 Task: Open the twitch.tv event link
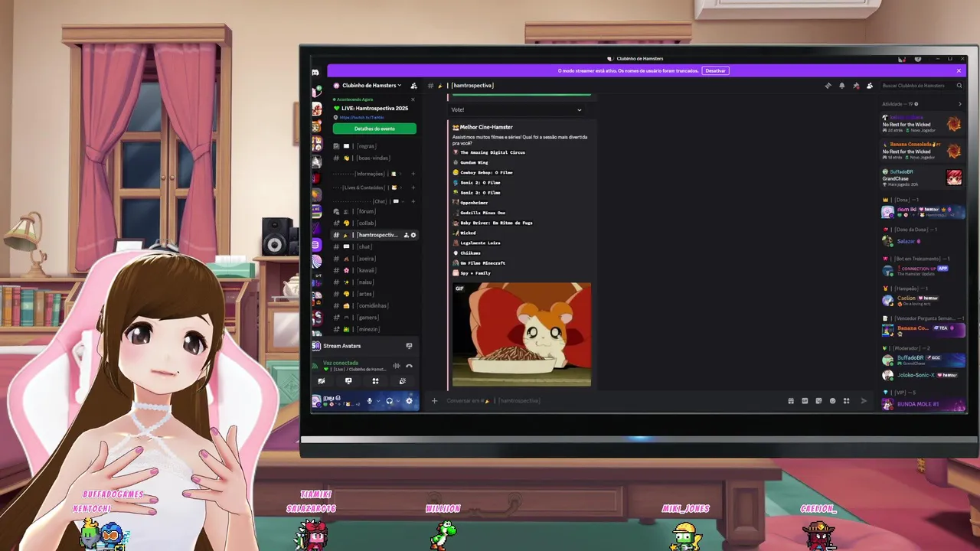pos(361,117)
